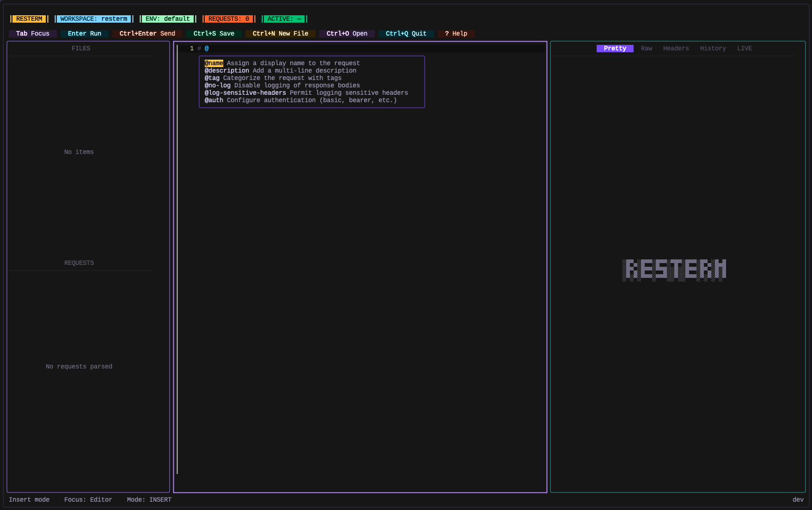The width and height of the screenshot is (812, 510).
Task: Click the ENV: default environment badge
Action: click(x=168, y=18)
